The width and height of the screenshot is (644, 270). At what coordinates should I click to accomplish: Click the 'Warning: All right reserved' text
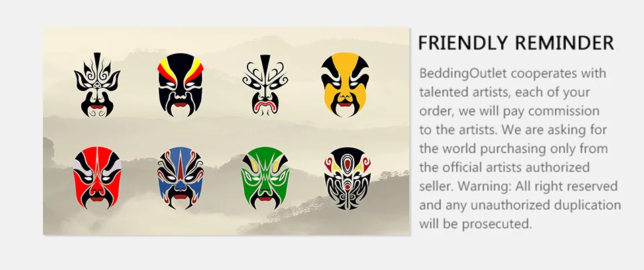point(537,186)
